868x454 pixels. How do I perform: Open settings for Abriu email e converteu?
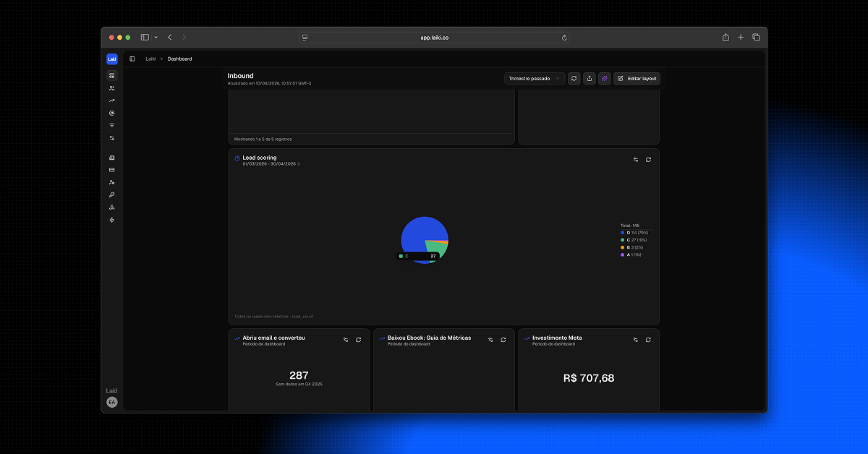point(346,339)
